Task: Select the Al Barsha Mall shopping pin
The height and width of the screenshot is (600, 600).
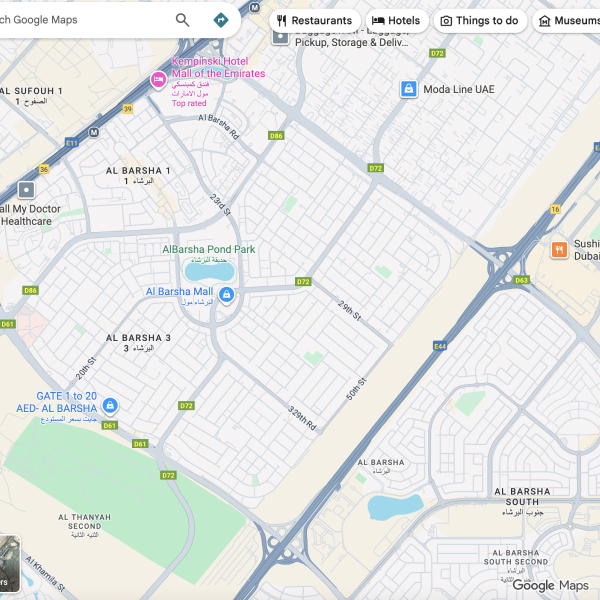Action: (226, 295)
